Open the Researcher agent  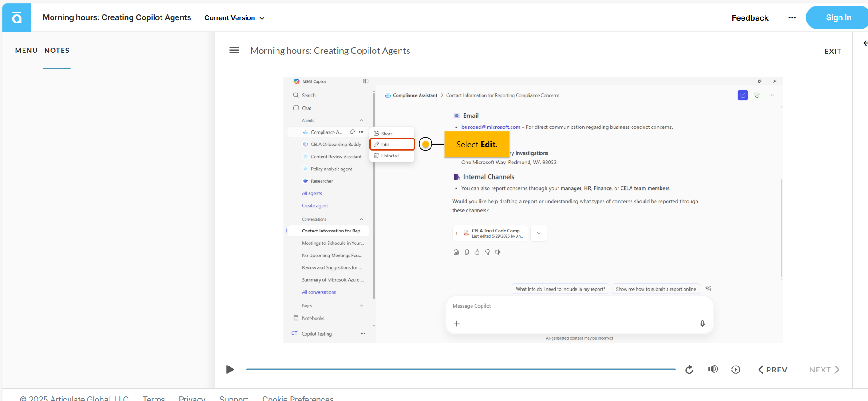tap(317, 181)
